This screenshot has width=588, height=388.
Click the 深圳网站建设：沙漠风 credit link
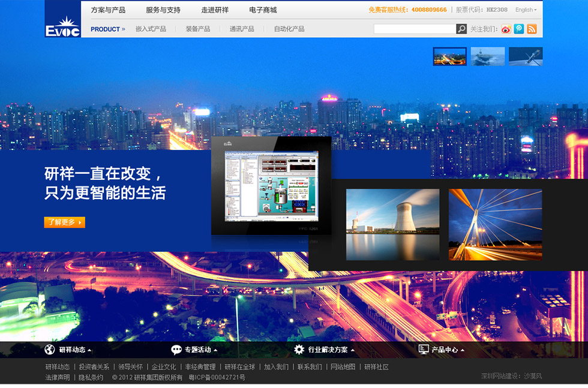[x=511, y=376]
